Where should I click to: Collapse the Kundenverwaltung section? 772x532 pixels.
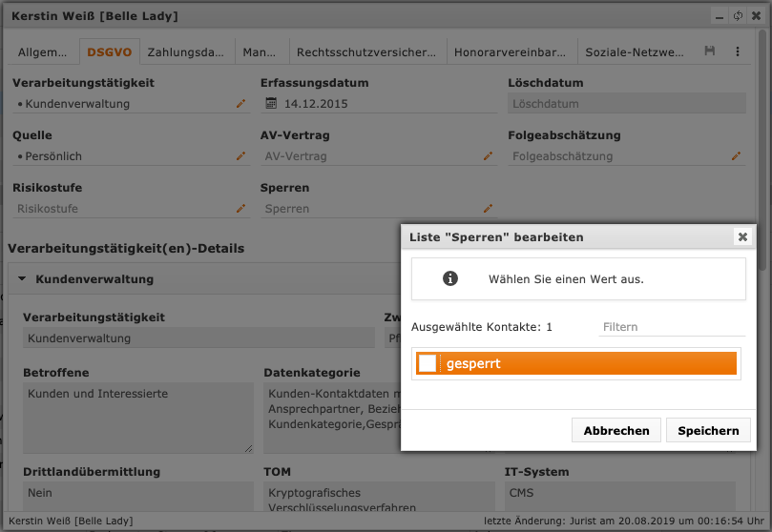coord(22,278)
